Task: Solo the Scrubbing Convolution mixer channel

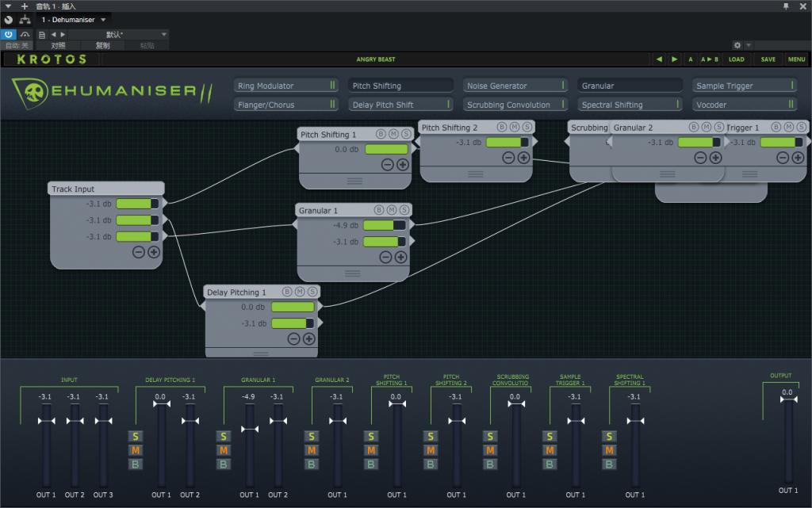Action: click(x=490, y=437)
